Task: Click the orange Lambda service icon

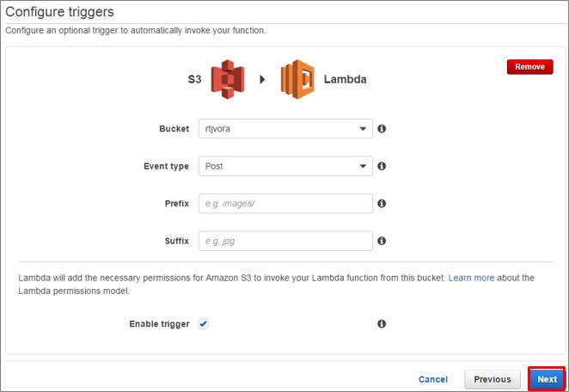Action: tap(297, 79)
